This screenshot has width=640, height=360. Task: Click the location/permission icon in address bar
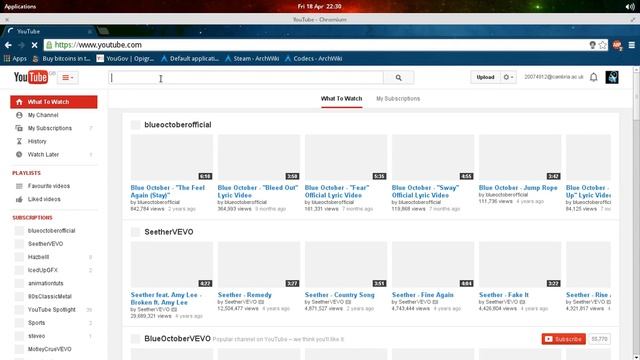click(592, 45)
